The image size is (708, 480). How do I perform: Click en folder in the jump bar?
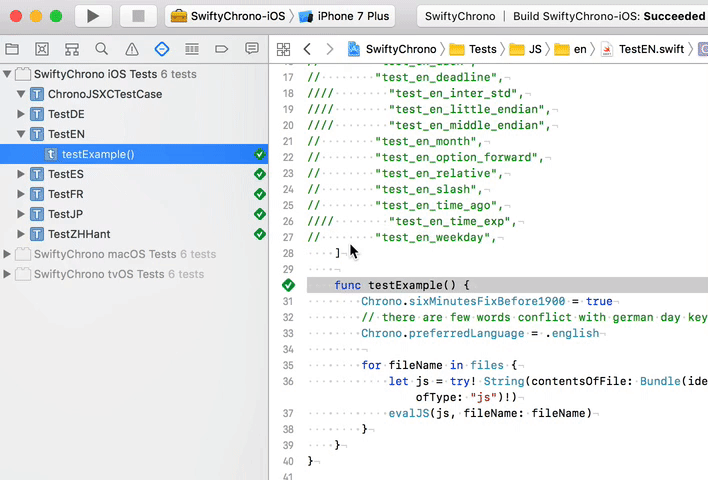pyautogui.click(x=570, y=49)
